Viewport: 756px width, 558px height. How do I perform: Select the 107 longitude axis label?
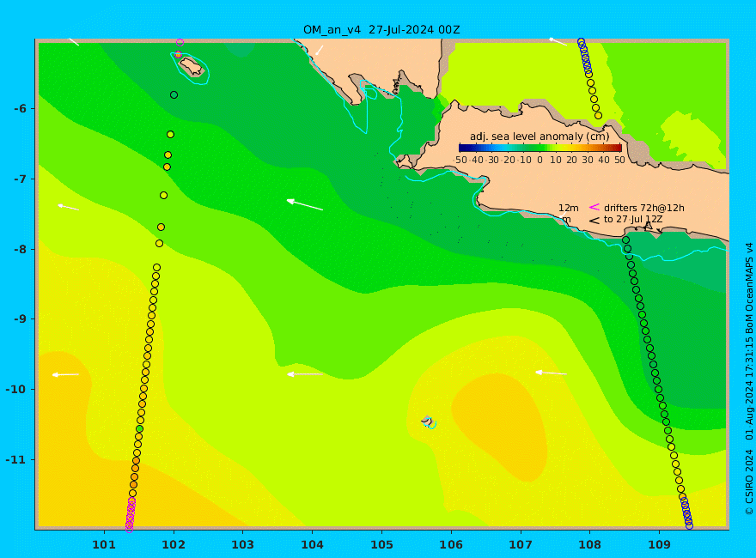(521, 545)
